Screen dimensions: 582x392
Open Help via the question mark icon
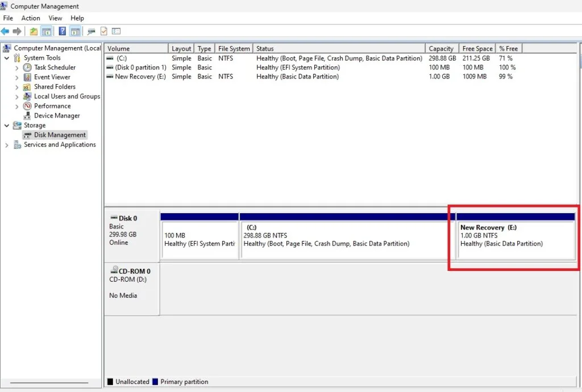click(x=63, y=31)
